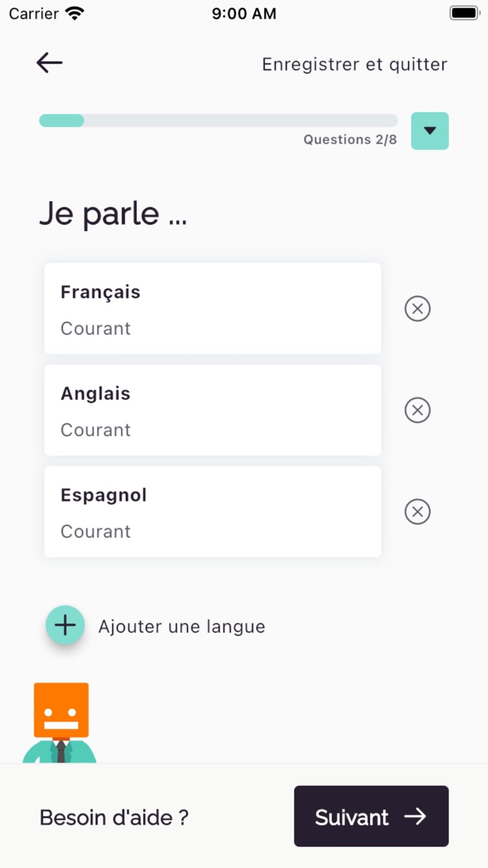Tap the plus icon to add language

tap(65, 625)
